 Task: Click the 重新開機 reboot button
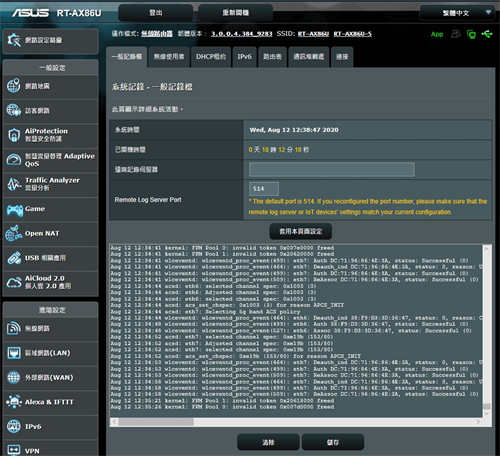click(x=235, y=13)
